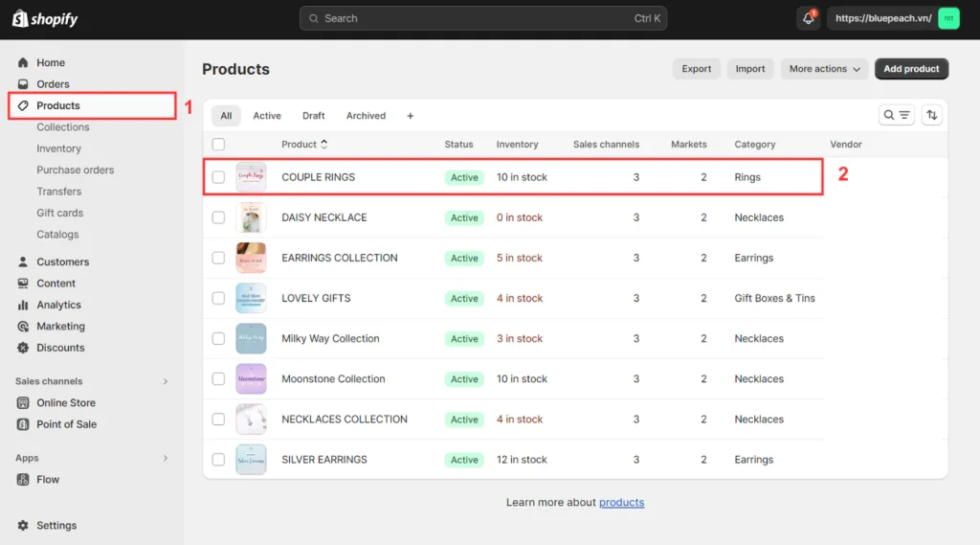This screenshot has height=545, width=980.
Task: Expand the Apps section chevron
Action: 165,458
